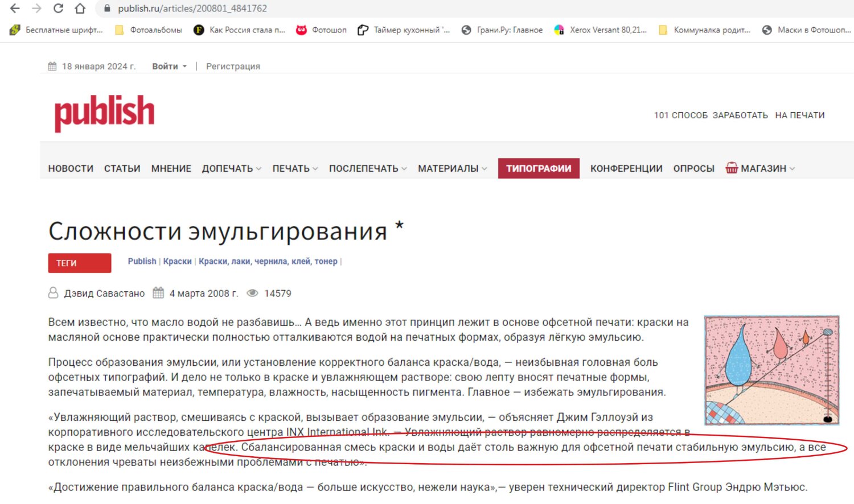Click the author name 'Дэвид Савастано'

pyautogui.click(x=104, y=294)
